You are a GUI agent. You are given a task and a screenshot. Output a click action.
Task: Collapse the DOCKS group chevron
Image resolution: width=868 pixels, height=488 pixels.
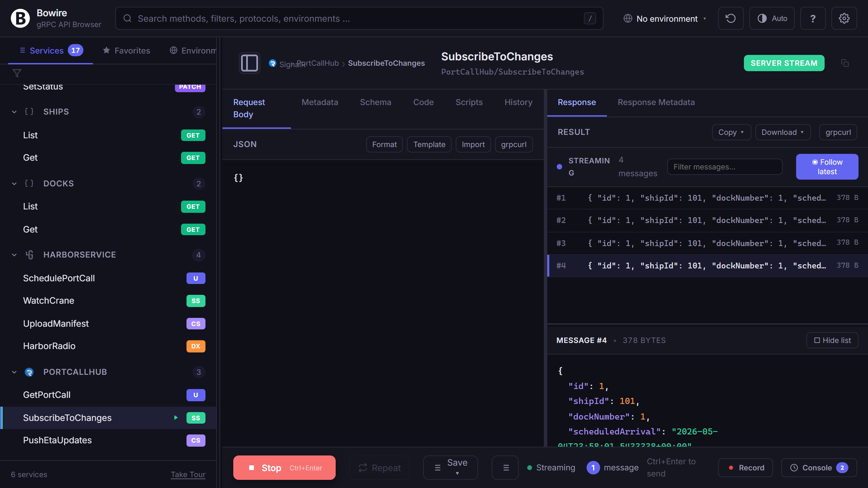(14, 183)
